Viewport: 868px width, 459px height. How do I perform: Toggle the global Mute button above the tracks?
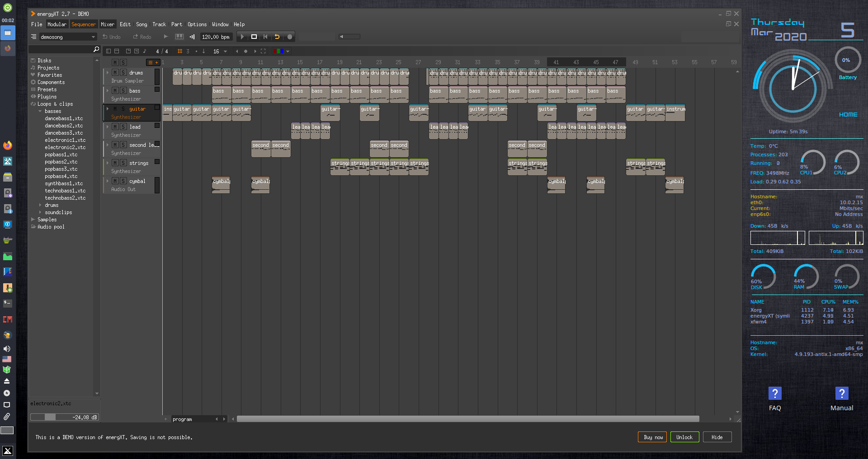[x=115, y=62]
